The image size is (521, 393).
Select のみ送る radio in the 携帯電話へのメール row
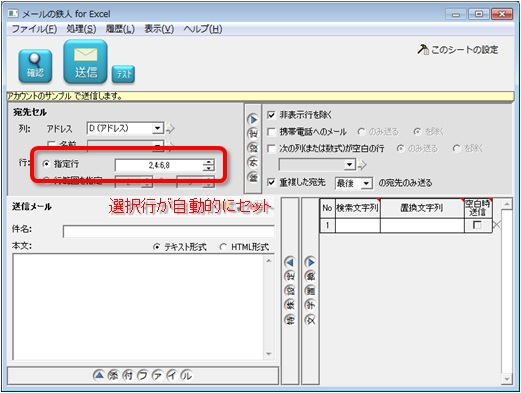click(x=361, y=132)
